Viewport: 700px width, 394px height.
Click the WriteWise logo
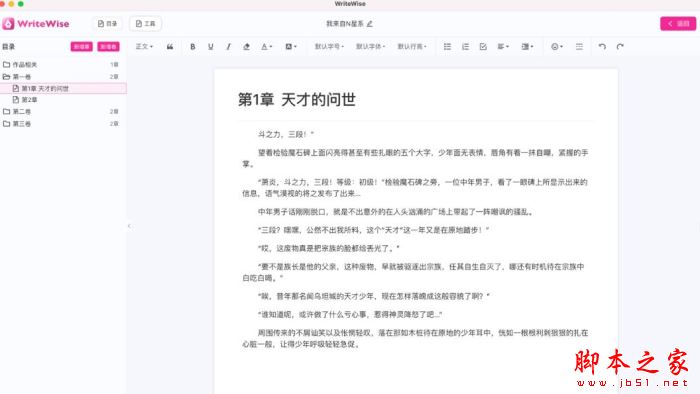tap(36, 24)
